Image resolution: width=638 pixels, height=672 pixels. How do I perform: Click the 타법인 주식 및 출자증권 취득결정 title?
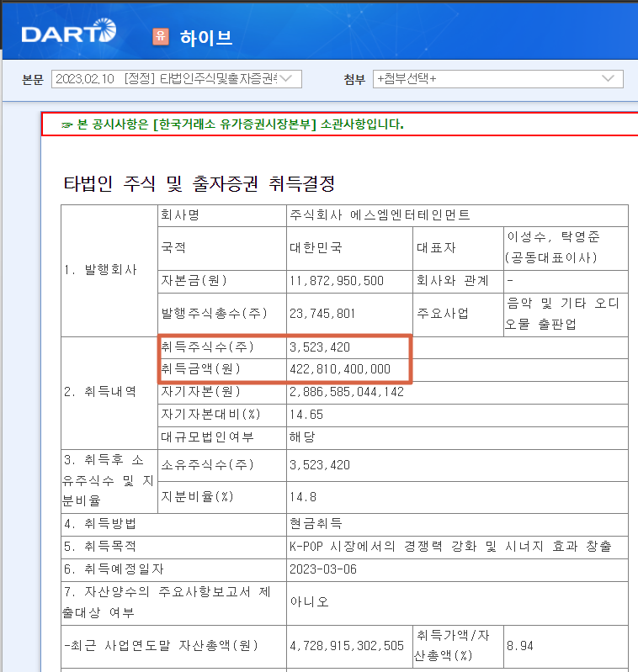tap(199, 183)
